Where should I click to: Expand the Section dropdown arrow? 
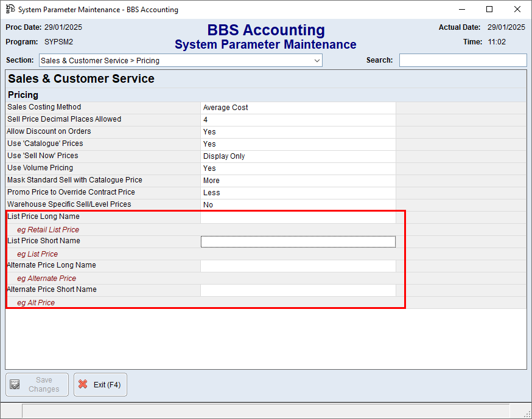click(317, 61)
